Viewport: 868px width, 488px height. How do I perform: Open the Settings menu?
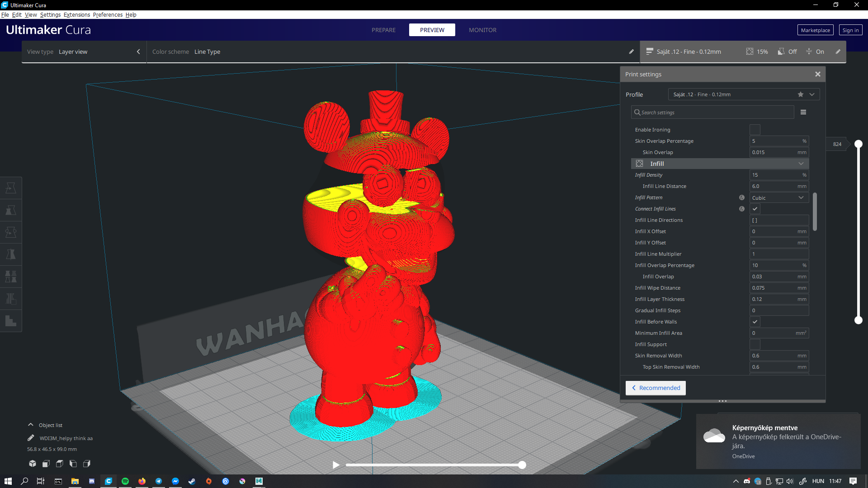pos(50,14)
